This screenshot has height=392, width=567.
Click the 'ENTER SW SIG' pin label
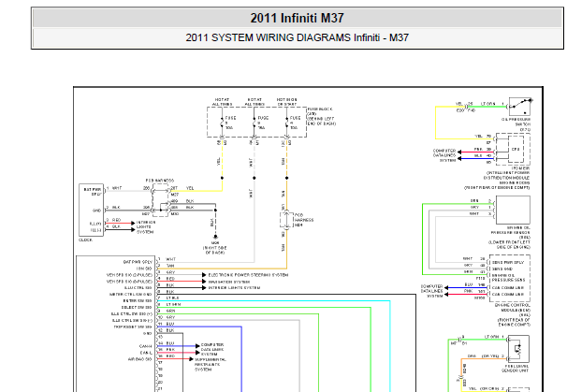138,301
